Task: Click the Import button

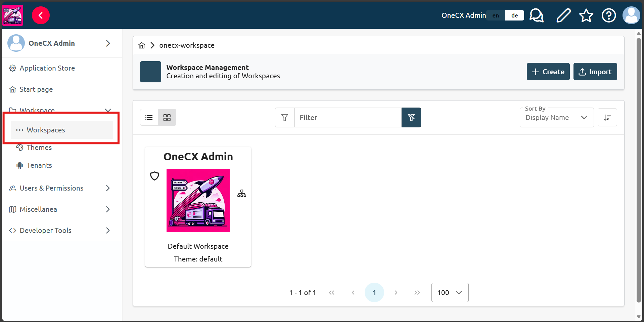Action: (595, 72)
